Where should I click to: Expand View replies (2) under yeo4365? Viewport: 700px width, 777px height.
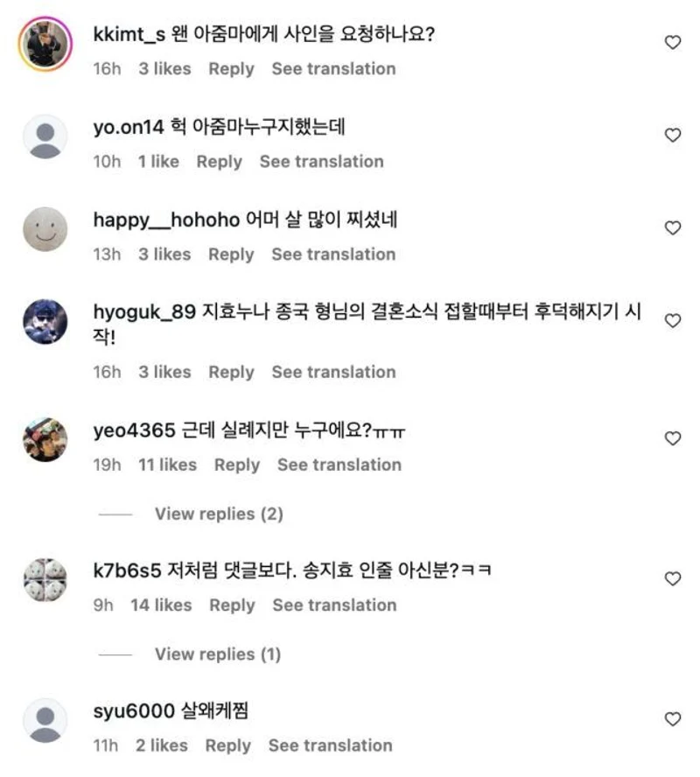pyautogui.click(x=219, y=514)
